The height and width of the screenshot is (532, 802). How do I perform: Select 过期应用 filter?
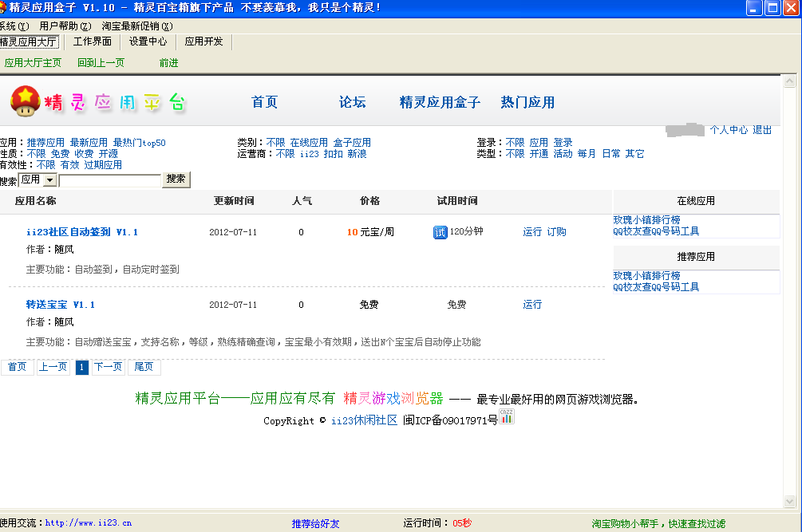[103, 165]
